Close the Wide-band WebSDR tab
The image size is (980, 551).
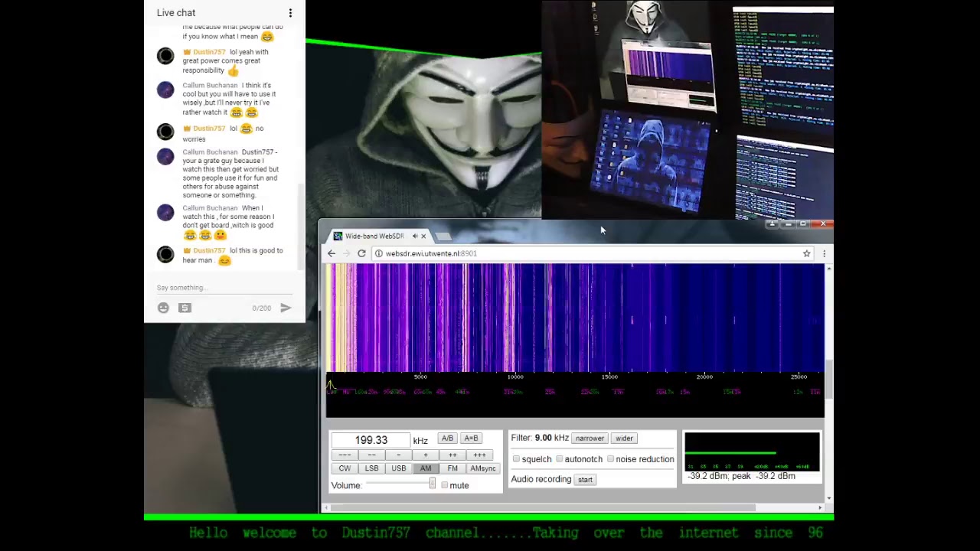coord(423,236)
